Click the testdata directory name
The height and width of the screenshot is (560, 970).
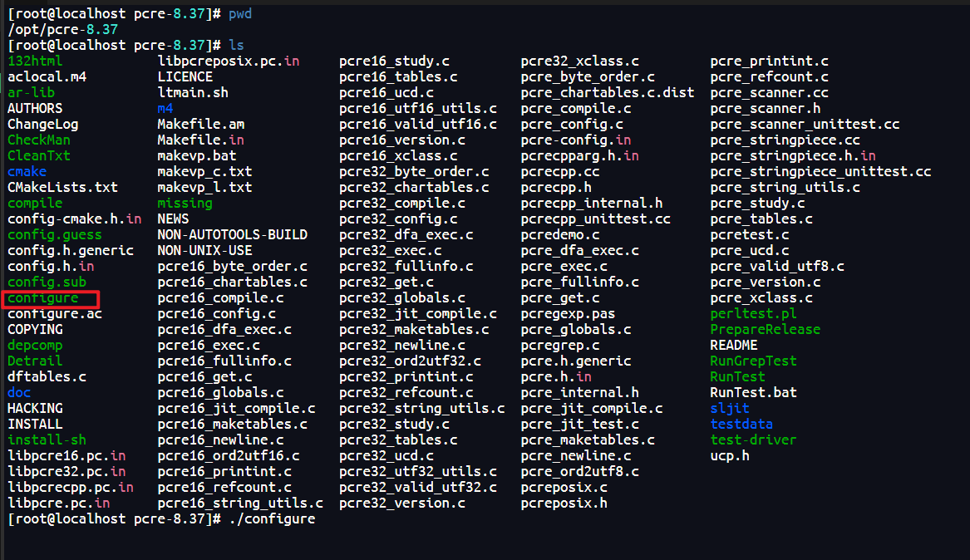(x=741, y=424)
